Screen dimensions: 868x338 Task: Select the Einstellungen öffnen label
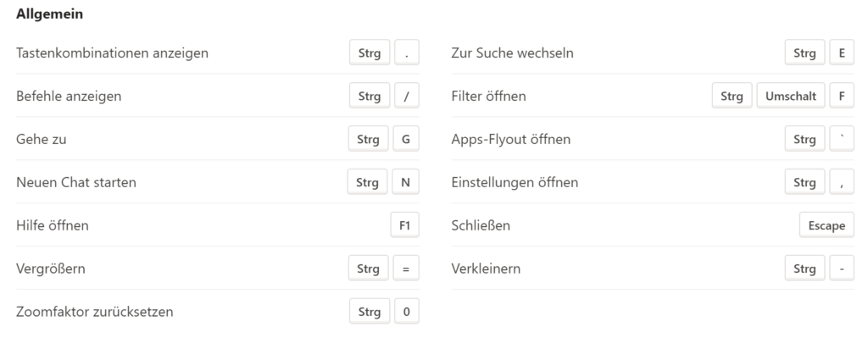pyautogui.click(x=515, y=182)
